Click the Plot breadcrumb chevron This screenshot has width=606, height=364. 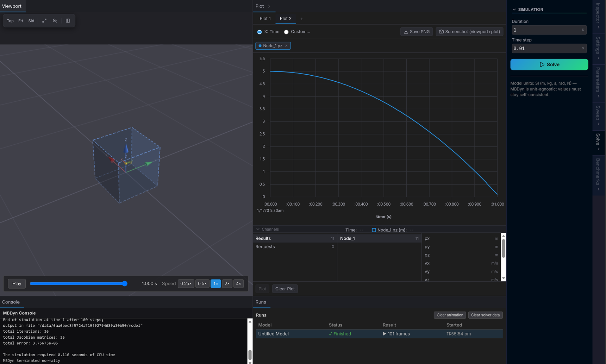tap(269, 6)
